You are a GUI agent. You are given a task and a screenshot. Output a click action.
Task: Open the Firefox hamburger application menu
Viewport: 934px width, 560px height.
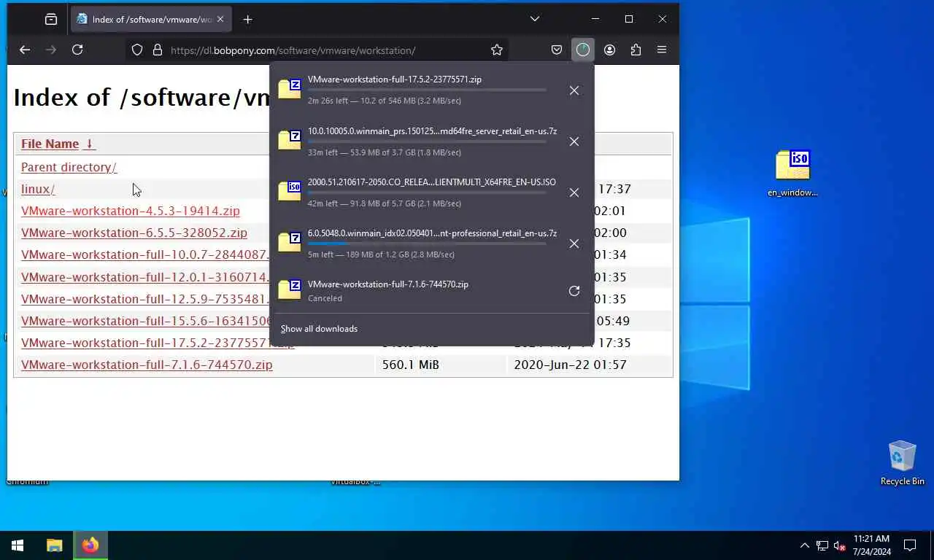tap(662, 50)
